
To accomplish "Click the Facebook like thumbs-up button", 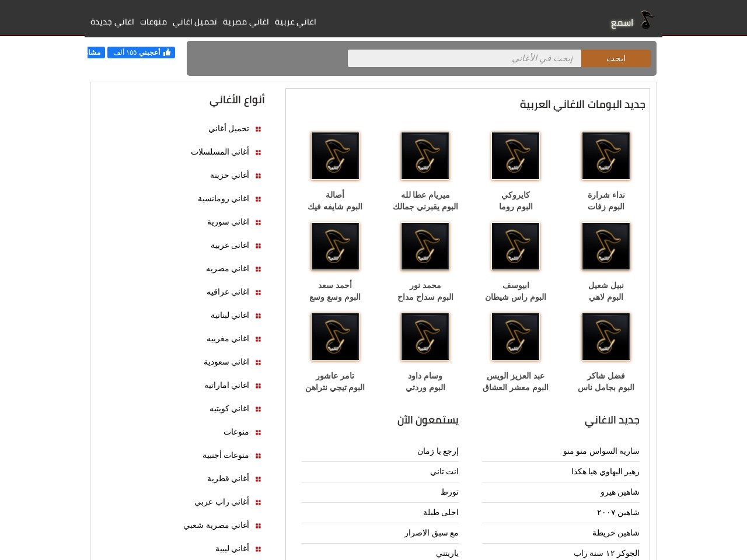I will coord(141,52).
